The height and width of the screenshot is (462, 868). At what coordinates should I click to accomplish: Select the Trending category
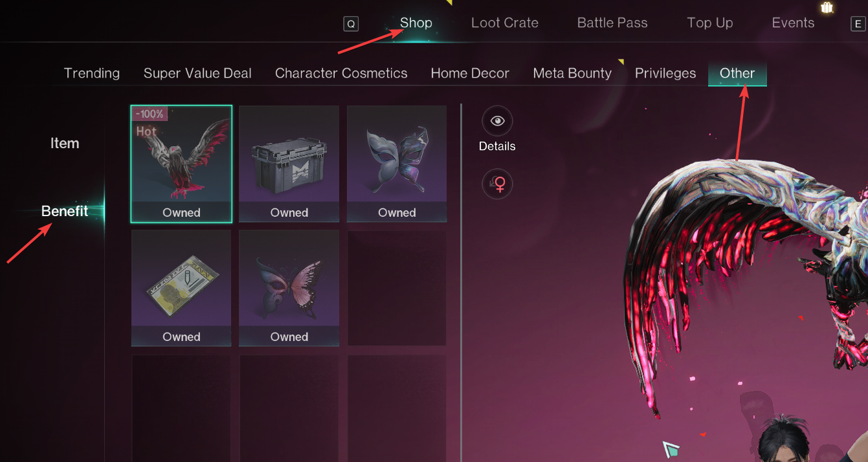click(x=92, y=73)
